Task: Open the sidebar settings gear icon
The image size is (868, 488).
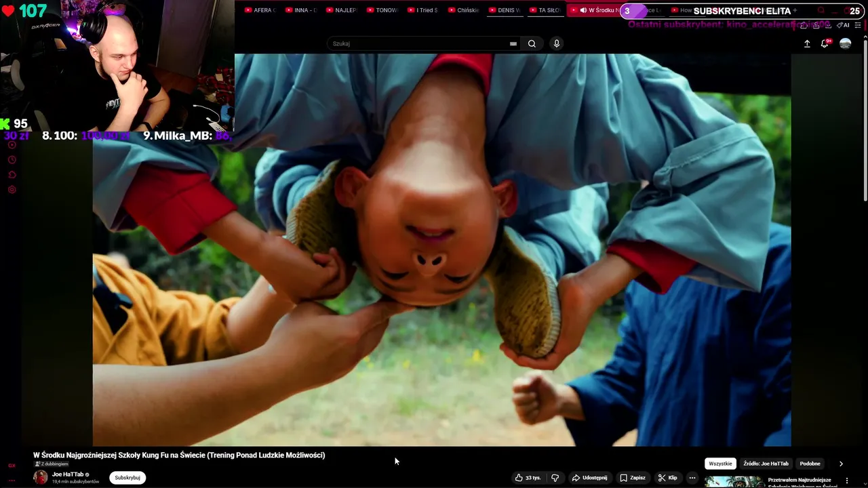Action: click(x=12, y=190)
